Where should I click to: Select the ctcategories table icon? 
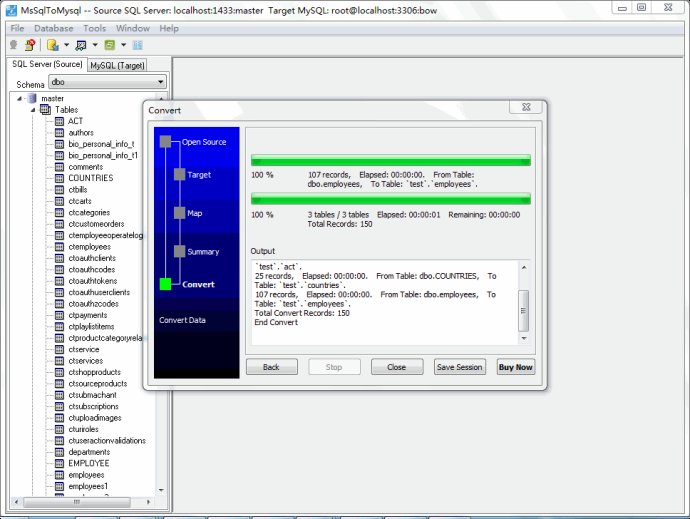point(59,213)
